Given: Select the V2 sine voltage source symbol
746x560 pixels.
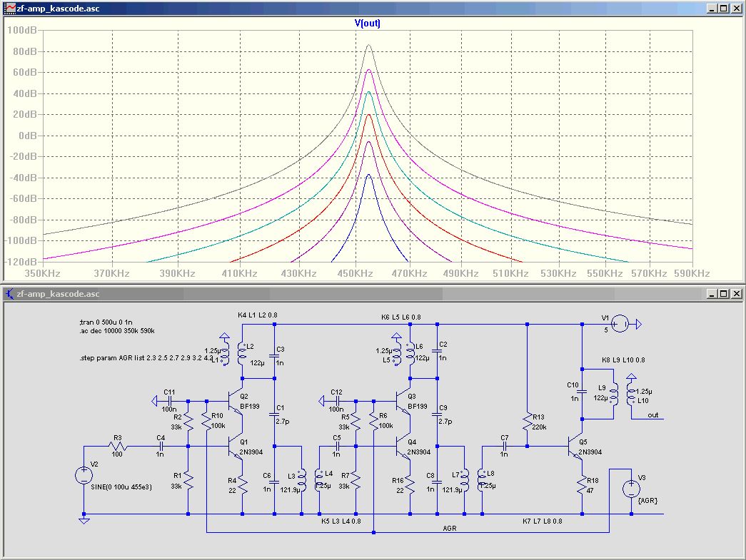Looking at the screenshot, I should (x=84, y=476).
